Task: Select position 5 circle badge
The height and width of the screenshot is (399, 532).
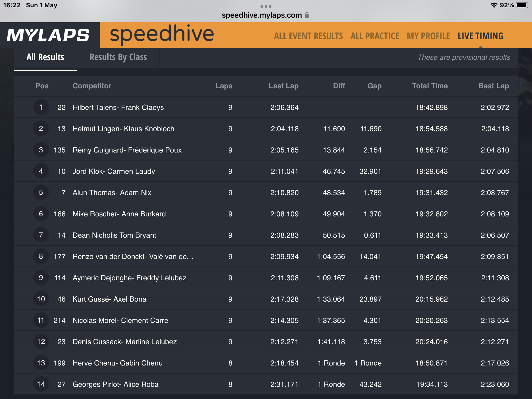Action: pos(41,192)
